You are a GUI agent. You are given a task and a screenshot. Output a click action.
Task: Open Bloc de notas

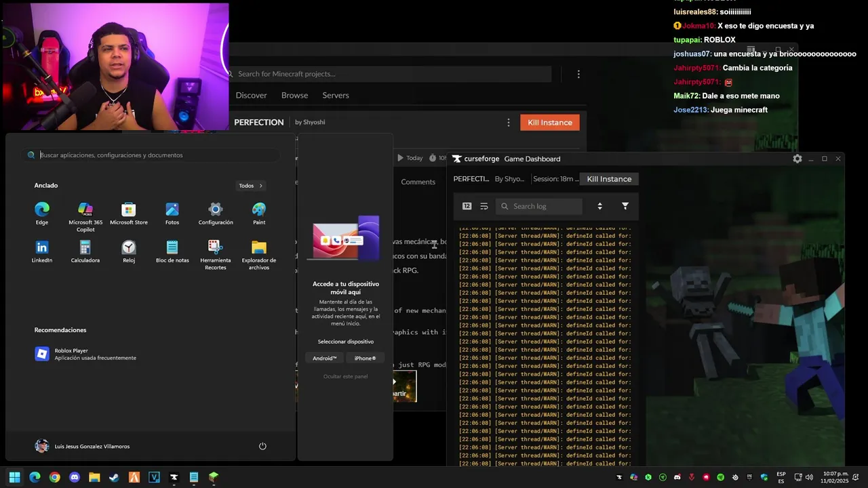[x=172, y=251]
